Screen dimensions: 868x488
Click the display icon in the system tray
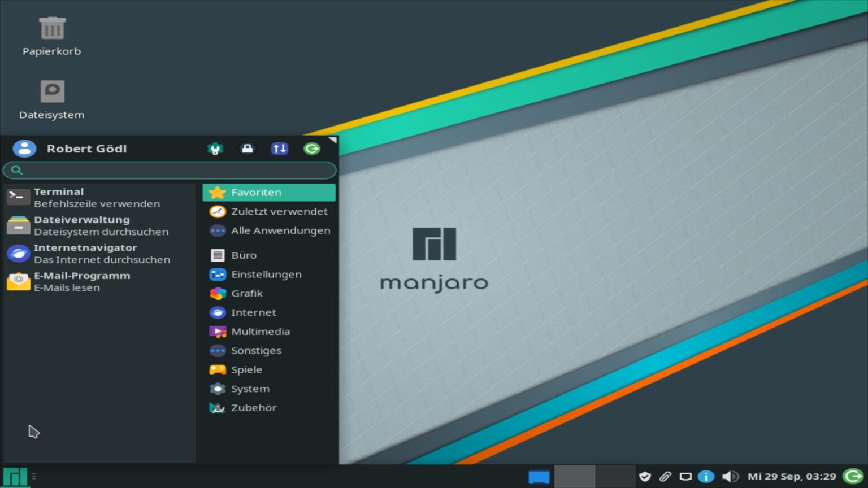pyautogui.click(x=686, y=476)
